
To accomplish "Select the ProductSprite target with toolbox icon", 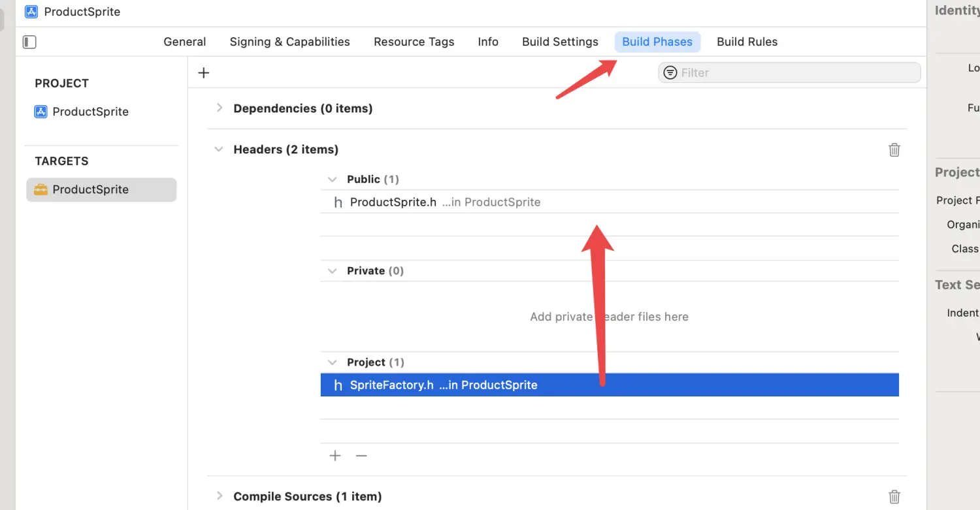I will (41, 189).
